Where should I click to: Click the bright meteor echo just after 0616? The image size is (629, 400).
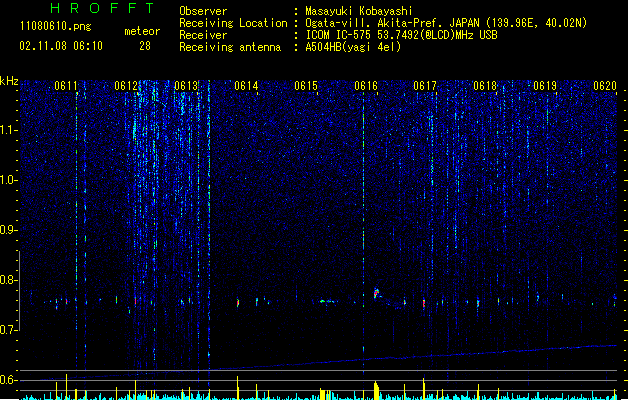pos(376,293)
